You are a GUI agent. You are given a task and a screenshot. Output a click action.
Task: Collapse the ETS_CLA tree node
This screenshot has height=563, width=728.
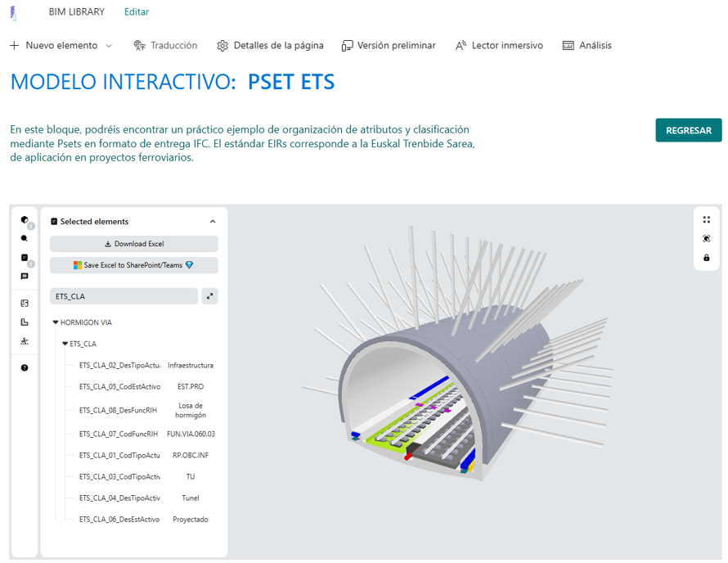pos(65,344)
